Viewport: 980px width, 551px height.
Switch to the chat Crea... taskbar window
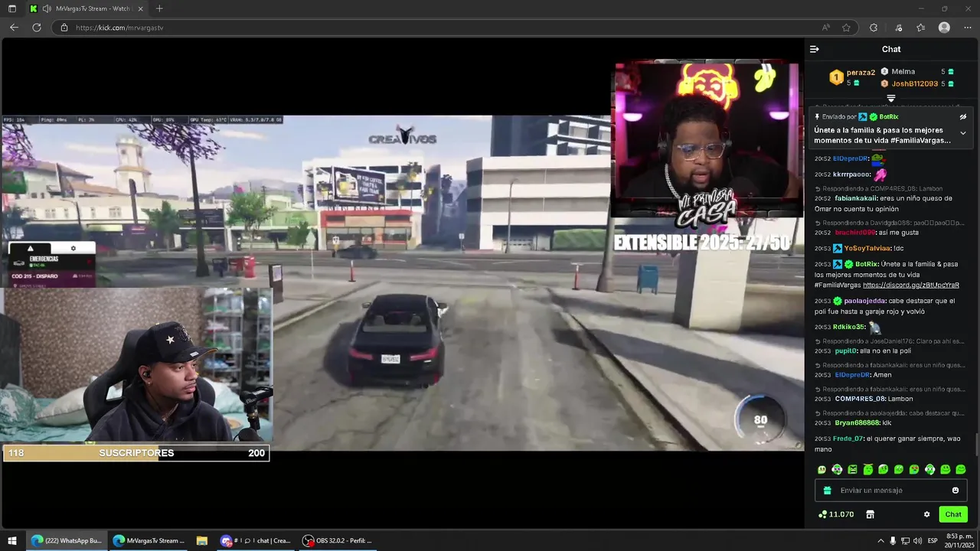pos(256,540)
